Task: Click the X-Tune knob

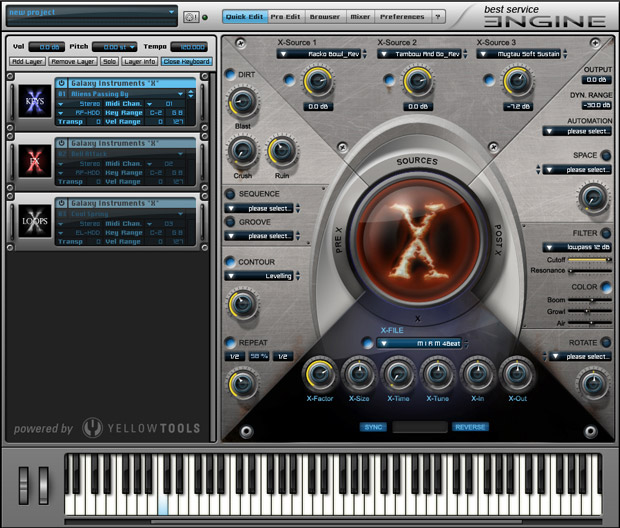Action: (x=438, y=374)
